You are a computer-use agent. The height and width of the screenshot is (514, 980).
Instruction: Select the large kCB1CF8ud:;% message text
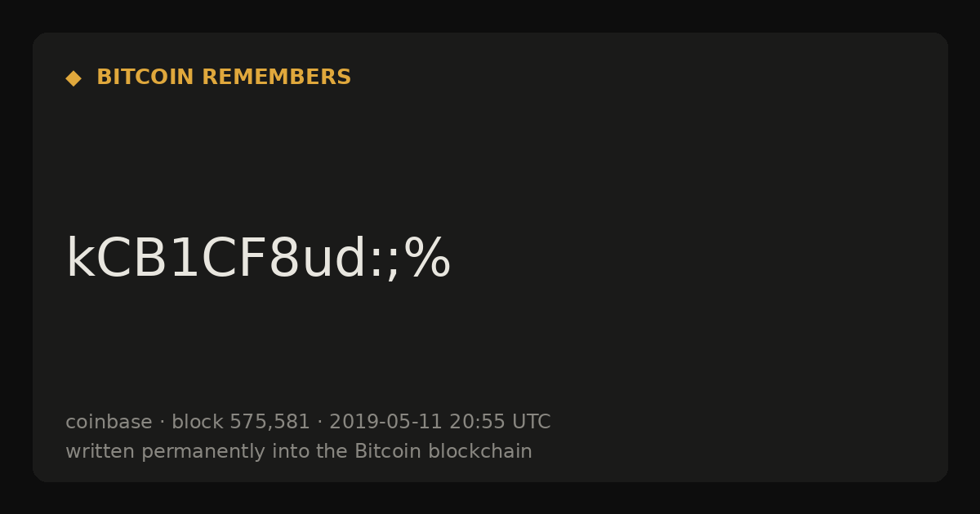[258, 259]
